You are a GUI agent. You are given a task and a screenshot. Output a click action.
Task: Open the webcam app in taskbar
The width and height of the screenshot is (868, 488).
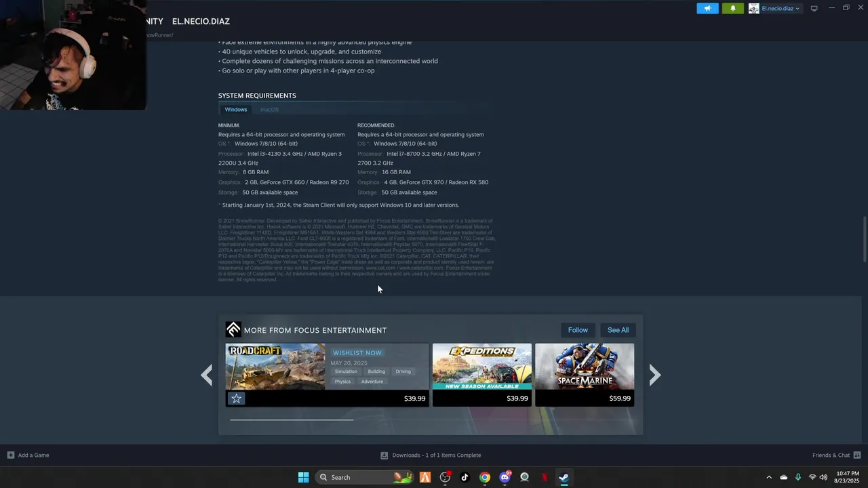[524, 477]
